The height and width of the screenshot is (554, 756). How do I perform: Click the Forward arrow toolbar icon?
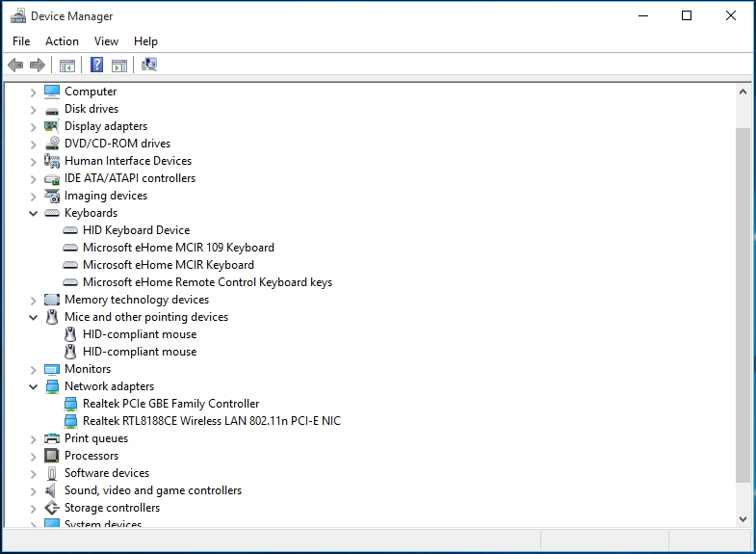[38, 65]
